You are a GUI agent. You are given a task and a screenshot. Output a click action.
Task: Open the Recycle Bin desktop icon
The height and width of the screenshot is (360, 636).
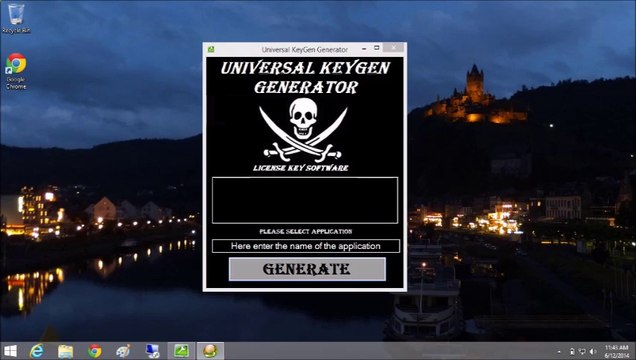tap(16, 18)
